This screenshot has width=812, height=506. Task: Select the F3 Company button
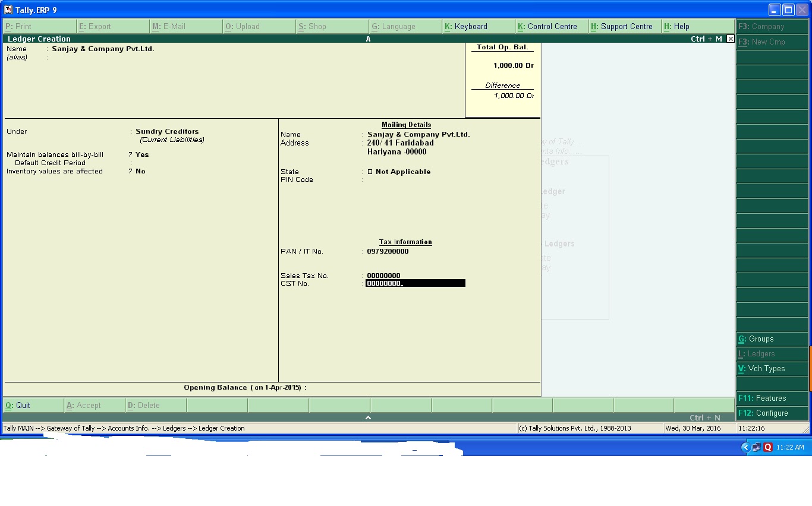click(x=772, y=26)
